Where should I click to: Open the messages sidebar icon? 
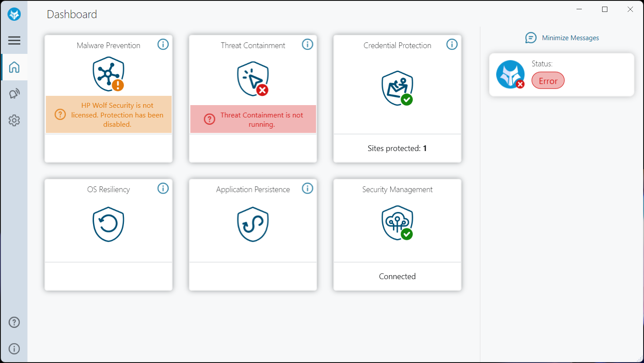pyautogui.click(x=14, y=94)
